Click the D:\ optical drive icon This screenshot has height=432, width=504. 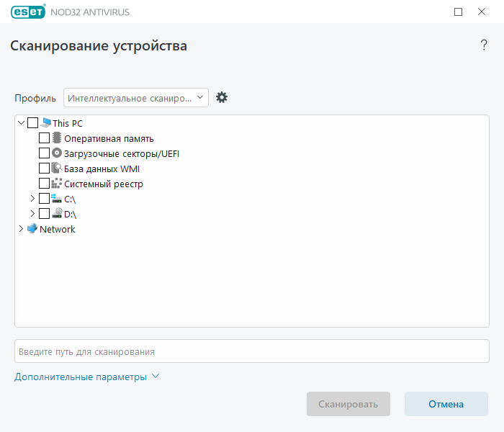pos(57,213)
